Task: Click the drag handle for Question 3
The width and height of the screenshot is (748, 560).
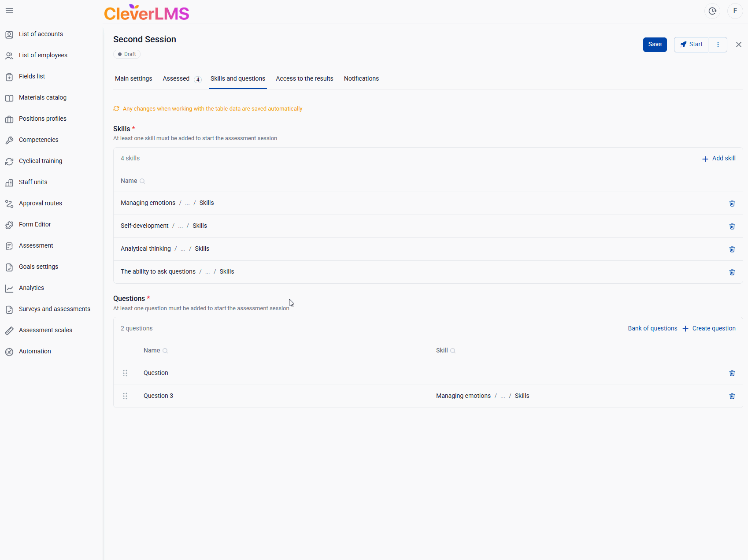Action: pyautogui.click(x=125, y=396)
